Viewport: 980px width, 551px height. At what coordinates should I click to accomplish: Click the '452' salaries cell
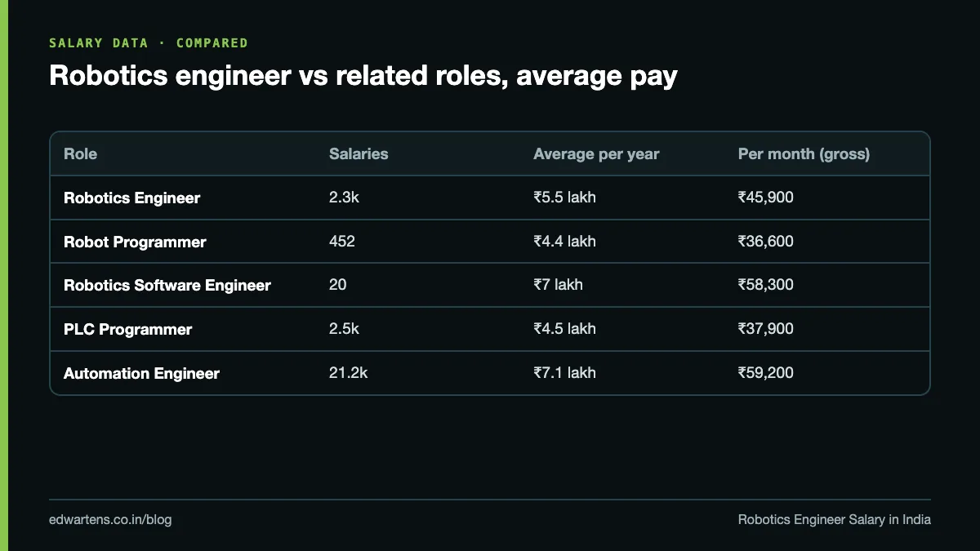(x=342, y=242)
